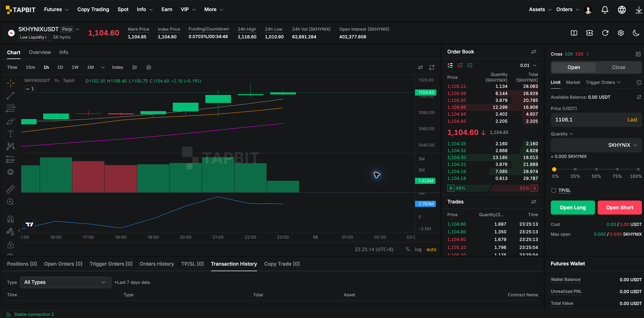
Task: Select the ruler measure tool
Action: (11, 189)
